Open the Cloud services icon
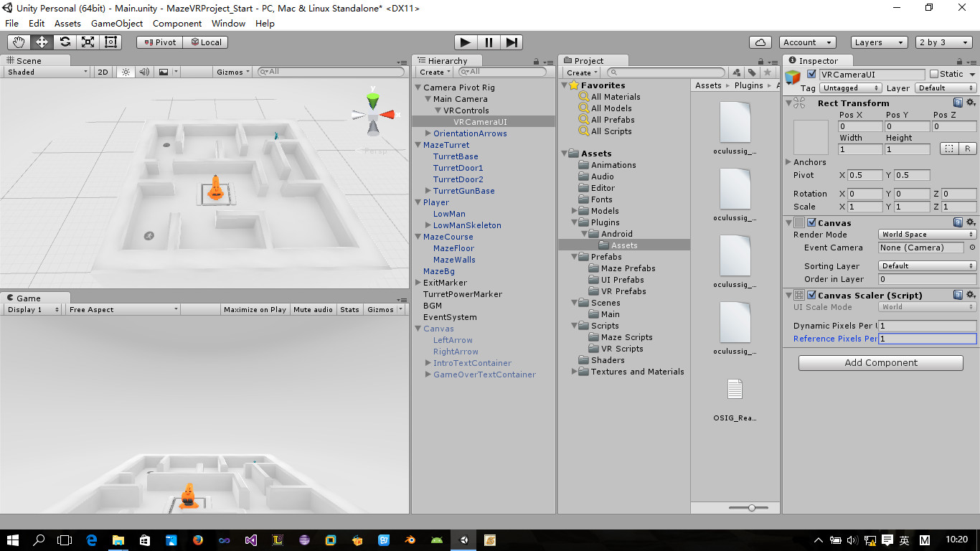Image resolution: width=980 pixels, height=551 pixels. (760, 42)
